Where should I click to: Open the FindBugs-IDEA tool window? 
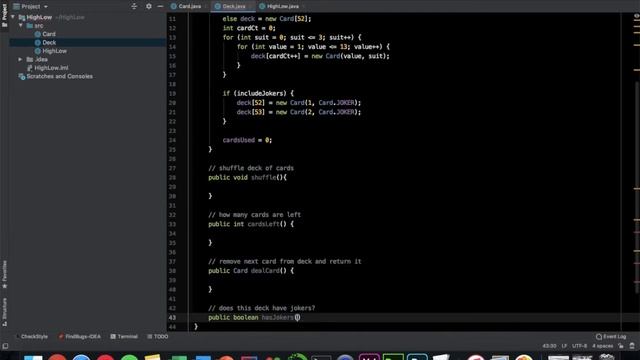tap(79, 337)
